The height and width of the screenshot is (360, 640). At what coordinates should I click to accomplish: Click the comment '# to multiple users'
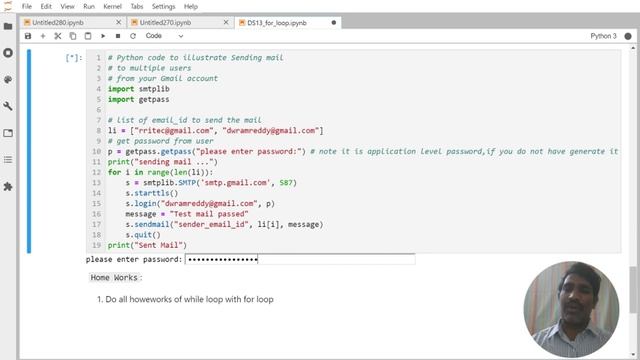tap(149, 68)
